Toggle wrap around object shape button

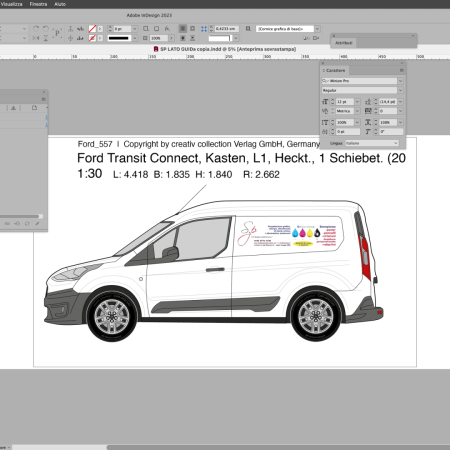click(182, 38)
